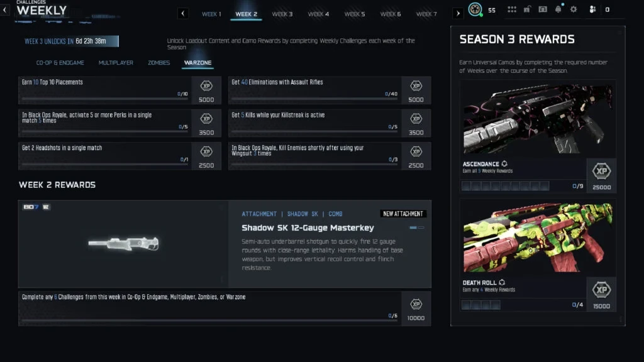This screenshot has height=362, width=644.
Task: Click the unlocked padlock icon
Action: coord(527,9)
